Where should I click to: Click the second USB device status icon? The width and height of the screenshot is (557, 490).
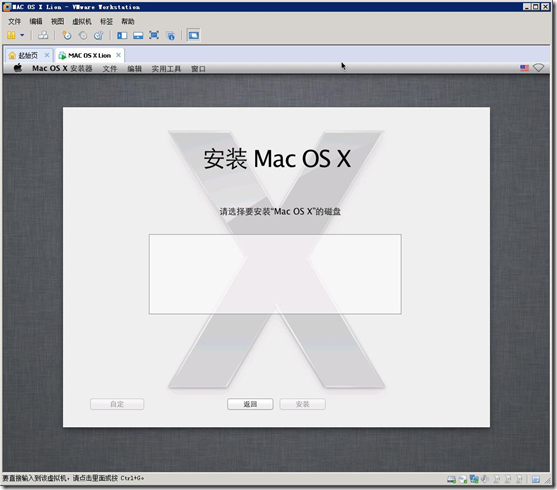[508, 479]
